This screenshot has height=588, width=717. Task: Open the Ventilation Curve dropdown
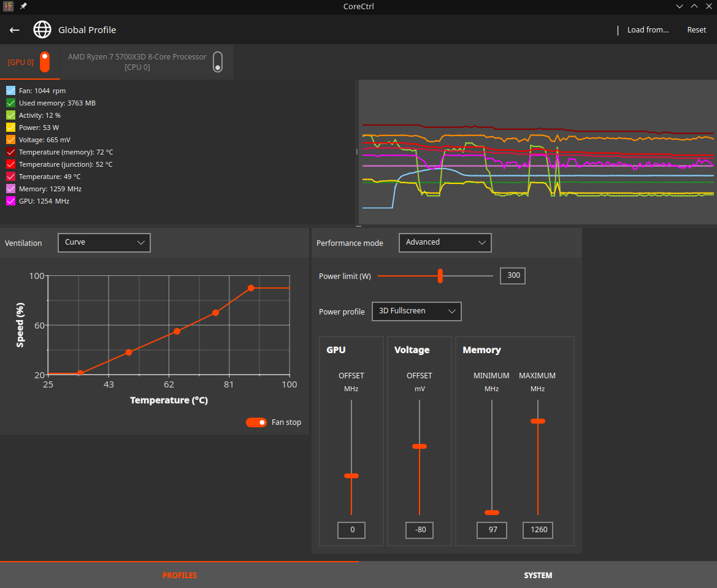point(104,242)
